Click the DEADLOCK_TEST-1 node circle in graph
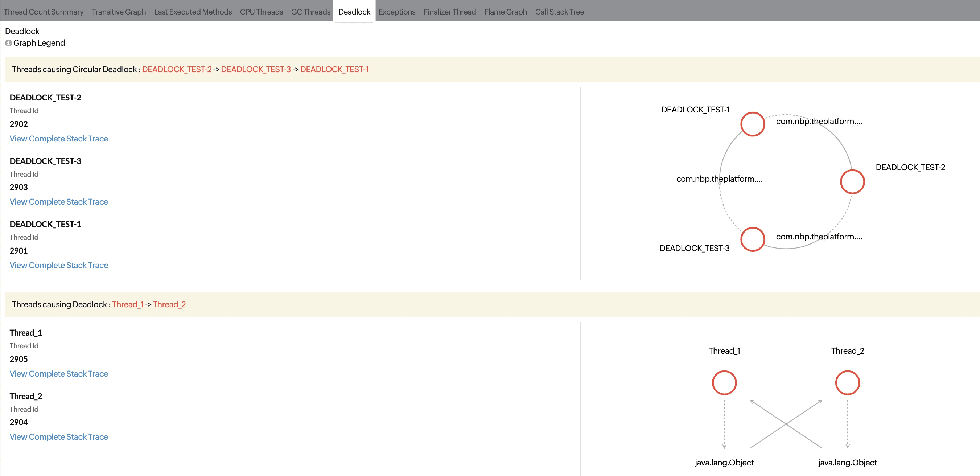 click(x=752, y=124)
